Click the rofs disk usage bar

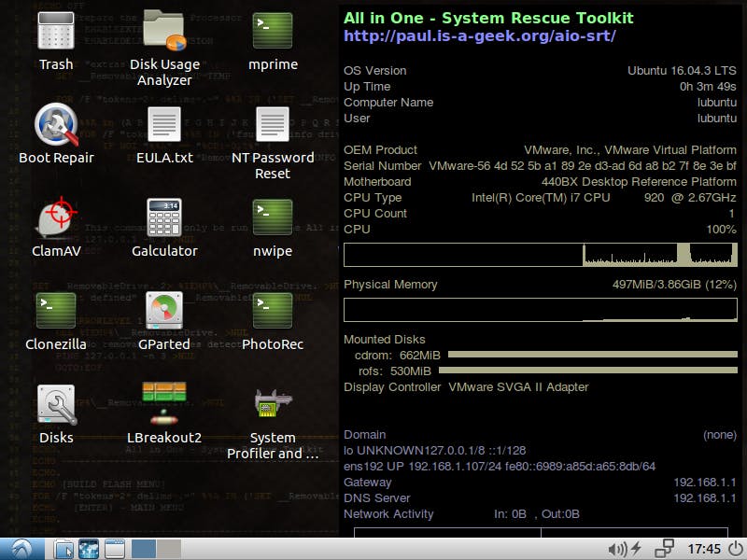pyautogui.click(x=588, y=370)
